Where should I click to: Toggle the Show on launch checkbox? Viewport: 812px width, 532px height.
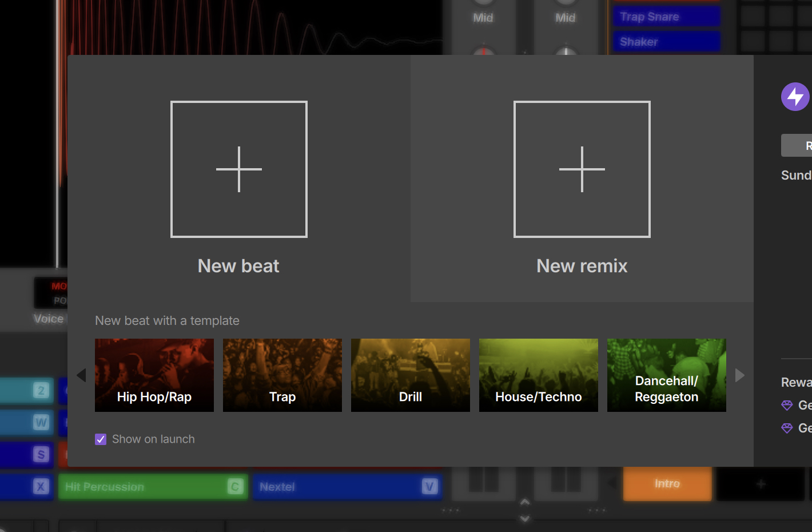101,439
